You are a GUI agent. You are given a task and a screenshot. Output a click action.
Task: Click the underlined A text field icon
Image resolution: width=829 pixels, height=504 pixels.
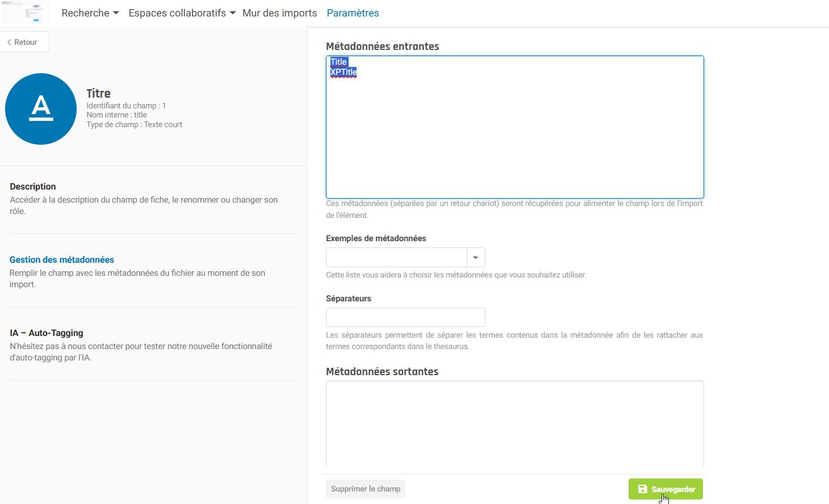(41, 108)
